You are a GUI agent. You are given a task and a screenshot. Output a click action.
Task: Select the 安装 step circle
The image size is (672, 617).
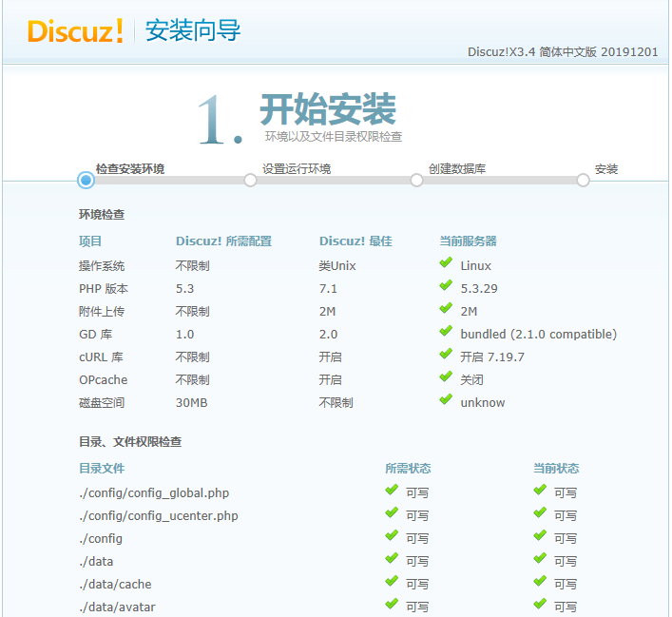pos(583,180)
